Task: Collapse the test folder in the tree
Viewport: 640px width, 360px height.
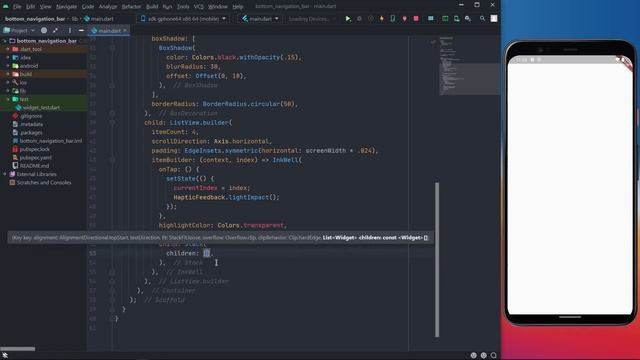Action: pos(8,99)
